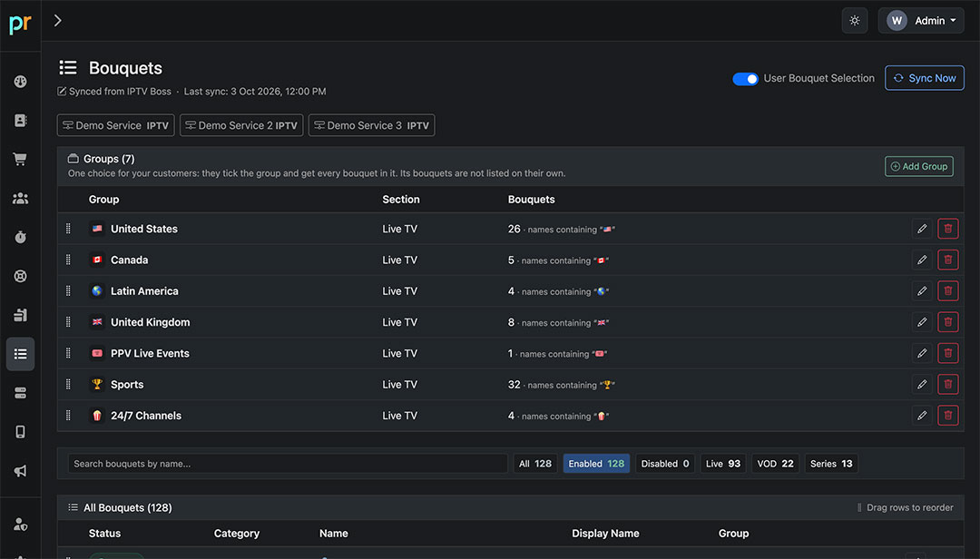Delete the Sports group
Image resolution: width=980 pixels, height=559 pixels.
pyautogui.click(x=948, y=385)
